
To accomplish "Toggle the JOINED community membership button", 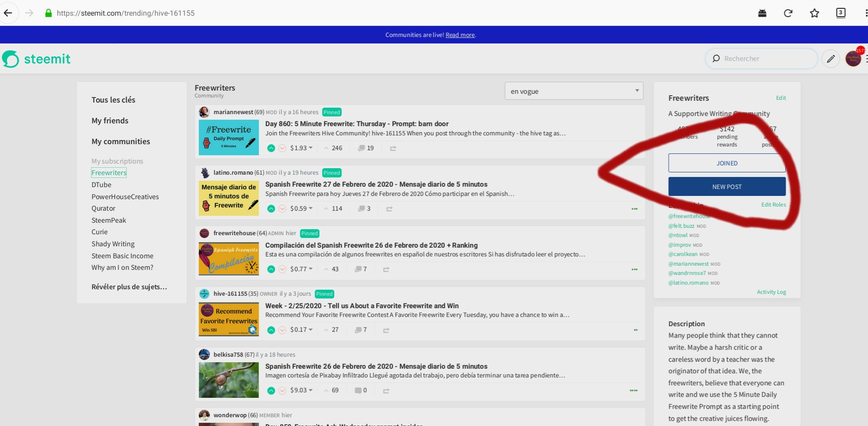I will point(726,163).
